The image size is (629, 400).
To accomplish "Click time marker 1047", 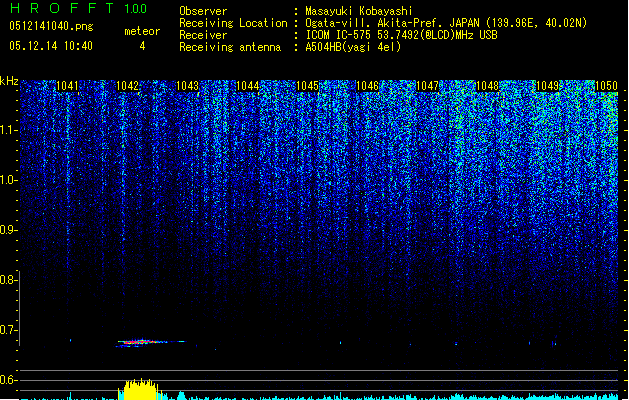I will pyautogui.click(x=427, y=86).
